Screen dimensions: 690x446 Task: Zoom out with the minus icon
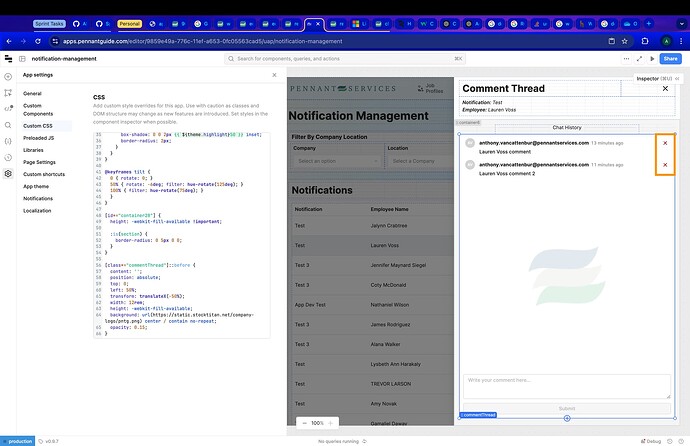305,423
